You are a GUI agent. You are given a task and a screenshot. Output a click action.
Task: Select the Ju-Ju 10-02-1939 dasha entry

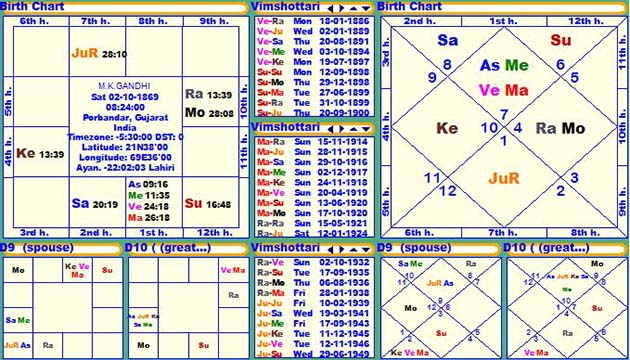[x=313, y=303]
